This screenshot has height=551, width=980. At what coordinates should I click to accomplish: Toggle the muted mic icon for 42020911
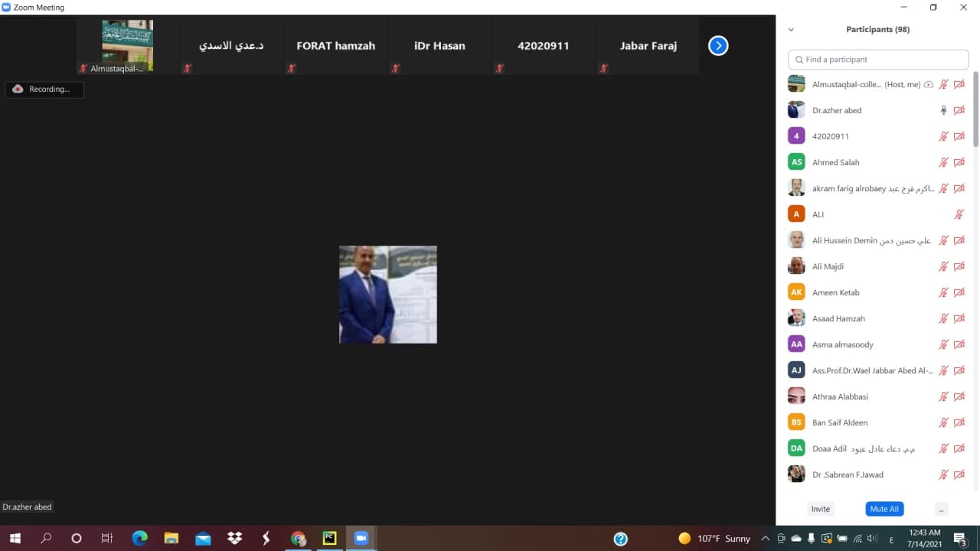coord(943,136)
